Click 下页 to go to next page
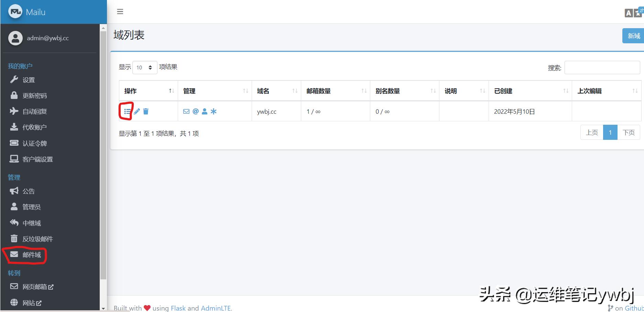This screenshot has height=312, width=644. coord(629,132)
